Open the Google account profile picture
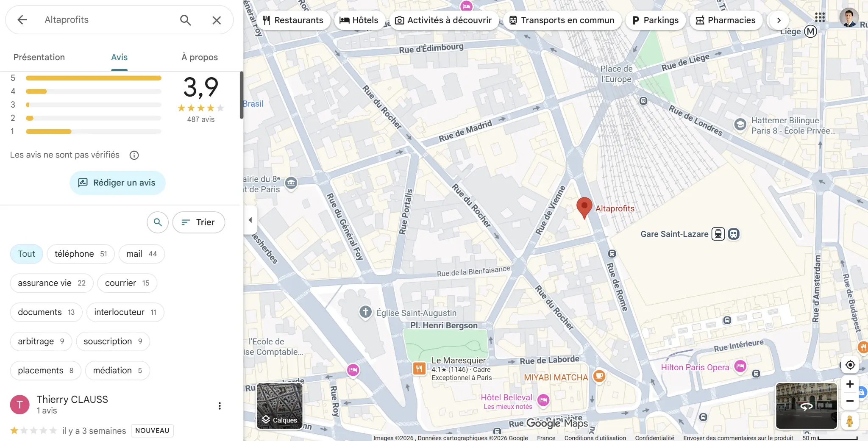Image resolution: width=868 pixels, height=441 pixels. 849,17
